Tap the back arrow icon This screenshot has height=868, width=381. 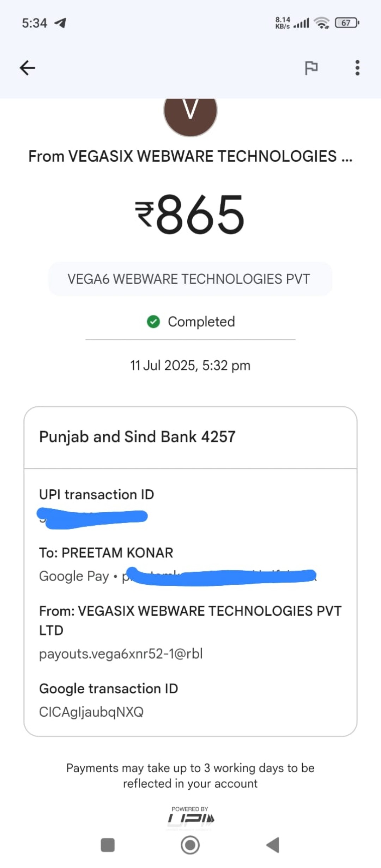coord(28,68)
